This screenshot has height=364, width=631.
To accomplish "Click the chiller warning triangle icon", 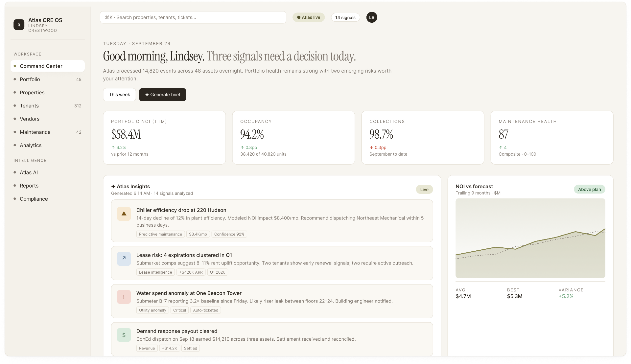I will point(124,214).
